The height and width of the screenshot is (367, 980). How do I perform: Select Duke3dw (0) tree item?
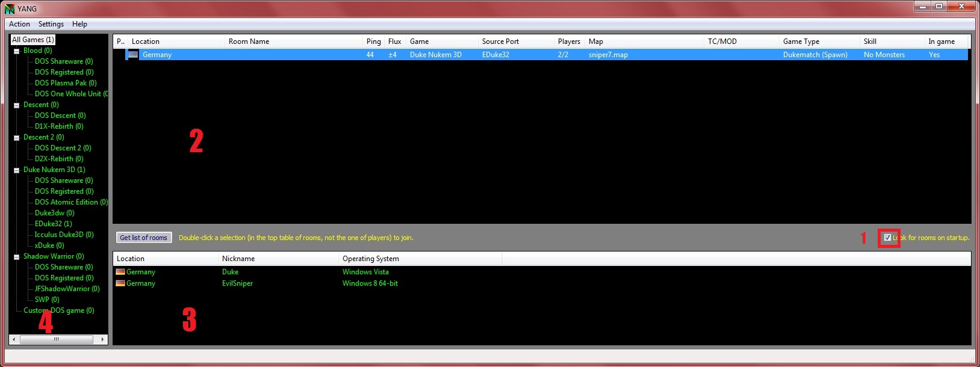tap(55, 213)
